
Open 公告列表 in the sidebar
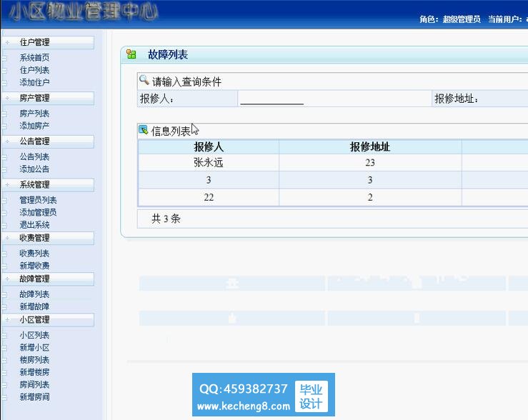click(34, 157)
